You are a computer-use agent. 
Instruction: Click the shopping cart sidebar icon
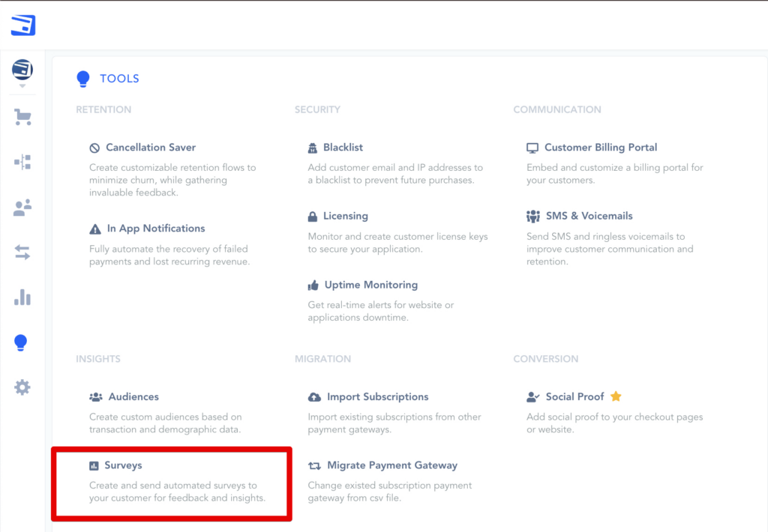(22, 117)
